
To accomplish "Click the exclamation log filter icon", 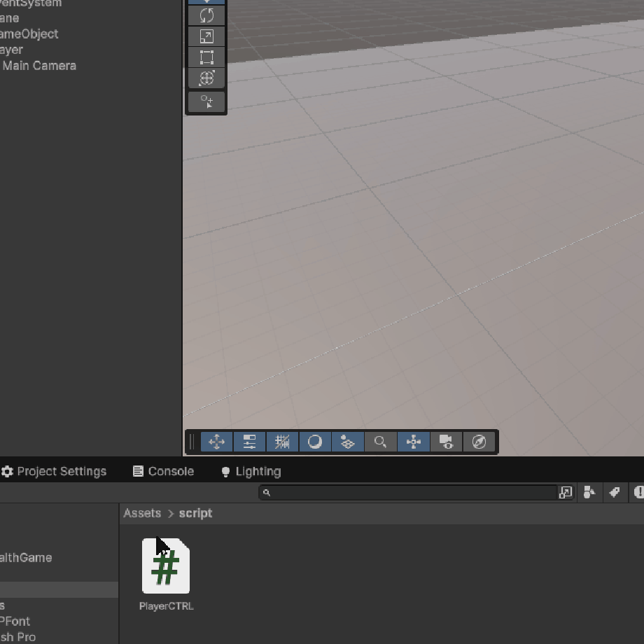I will [x=638, y=492].
